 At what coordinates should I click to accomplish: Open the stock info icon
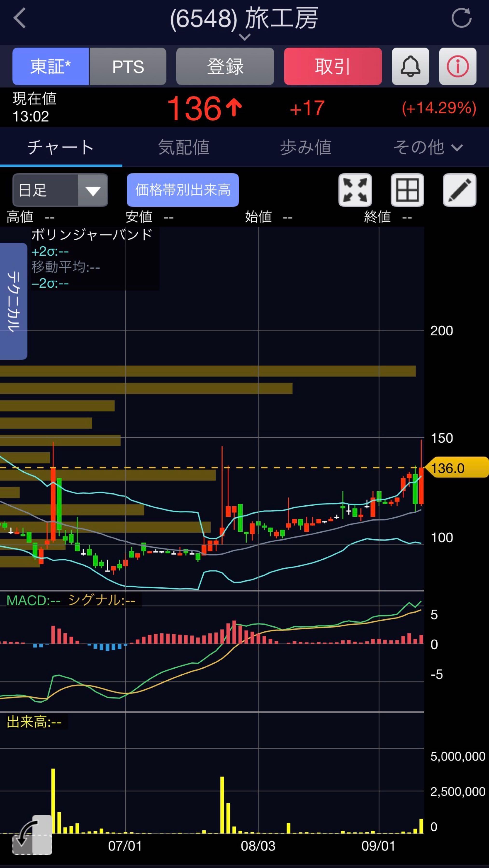(458, 66)
